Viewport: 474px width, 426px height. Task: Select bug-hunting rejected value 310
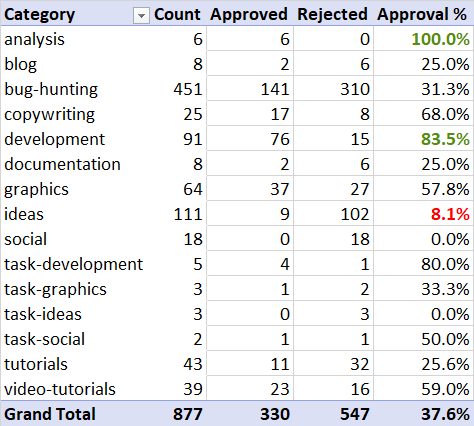click(x=355, y=89)
